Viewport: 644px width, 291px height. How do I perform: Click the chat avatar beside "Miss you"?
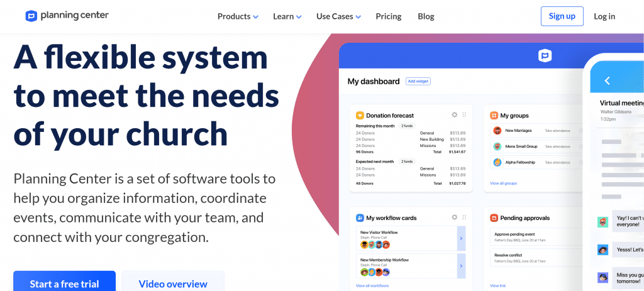[602, 277]
